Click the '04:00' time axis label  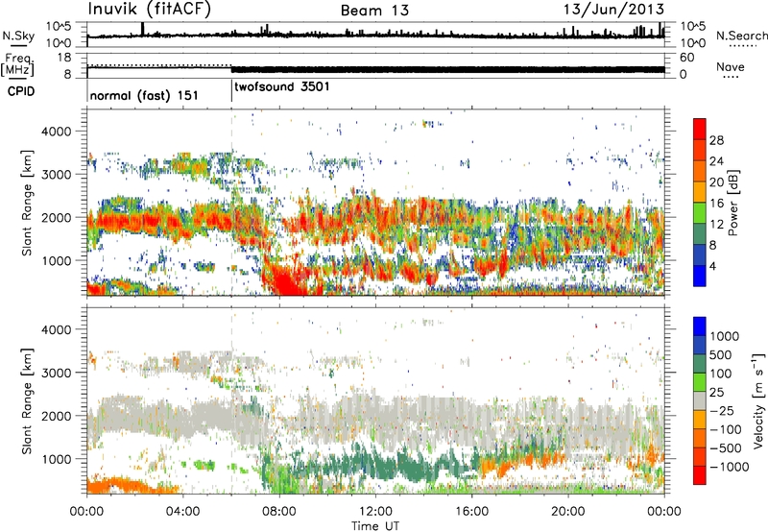(183, 511)
